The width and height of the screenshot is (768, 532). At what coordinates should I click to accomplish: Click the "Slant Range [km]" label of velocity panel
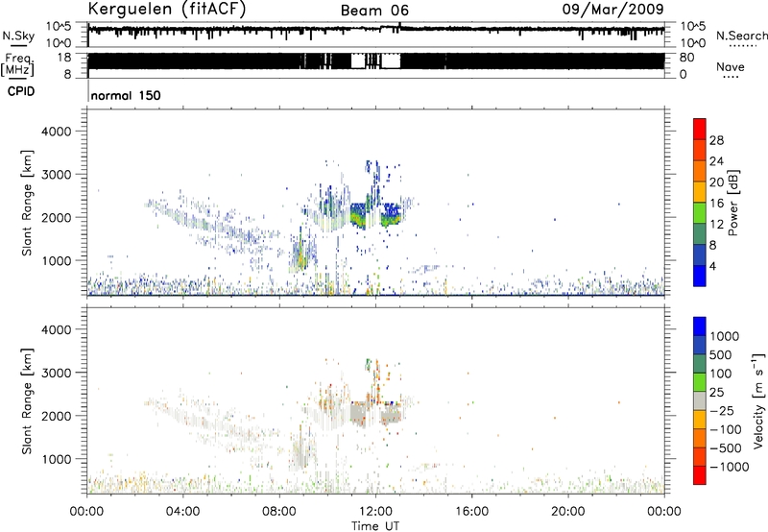pyautogui.click(x=27, y=401)
